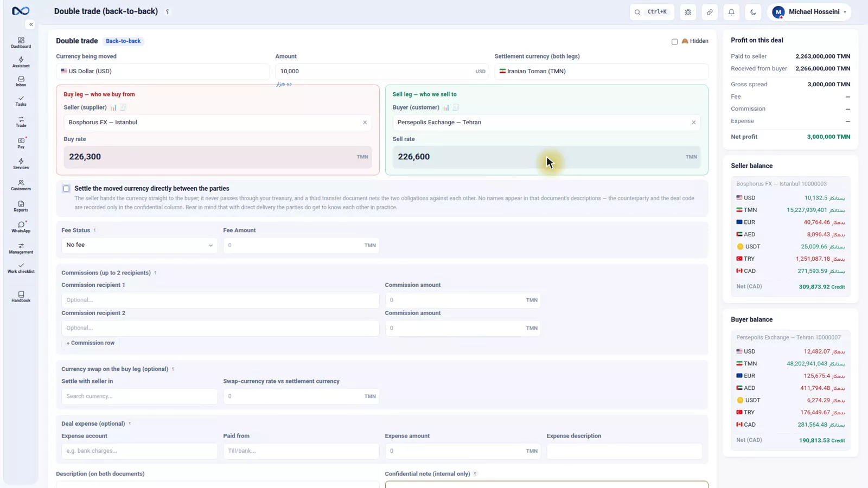This screenshot has width=868, height=488.
Task: Click the Bosphorus FX — Istanbul 10000003 header
Action: (x=781, y=184)
